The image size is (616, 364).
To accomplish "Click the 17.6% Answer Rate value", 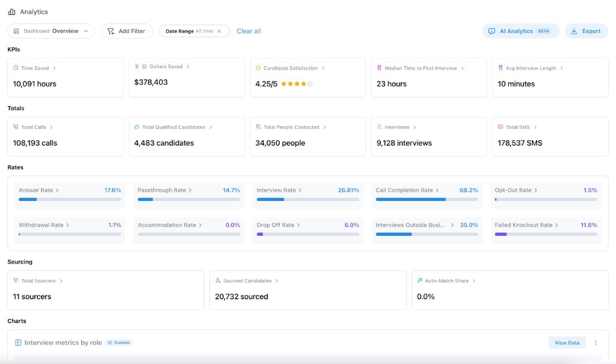I will pyautogui.click(x=112, y=190).
